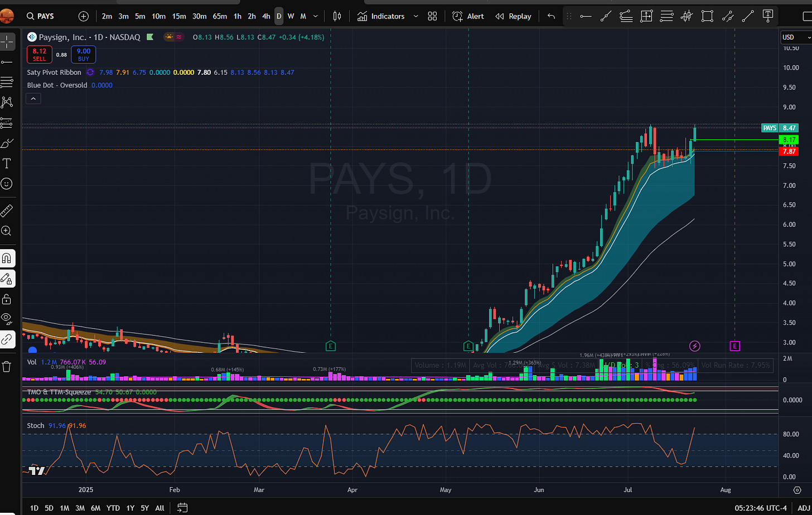Select the trend line tool in left sidebar
The image size is (812, 515).
(x=7, y=62)
